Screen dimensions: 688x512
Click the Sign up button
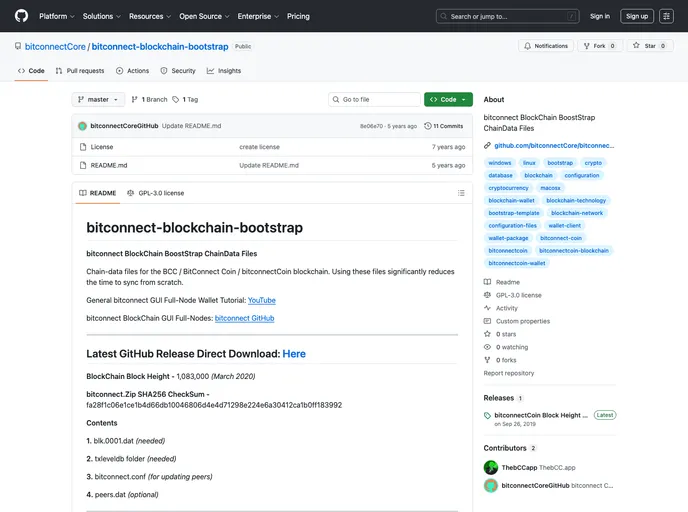pos(637,16)
